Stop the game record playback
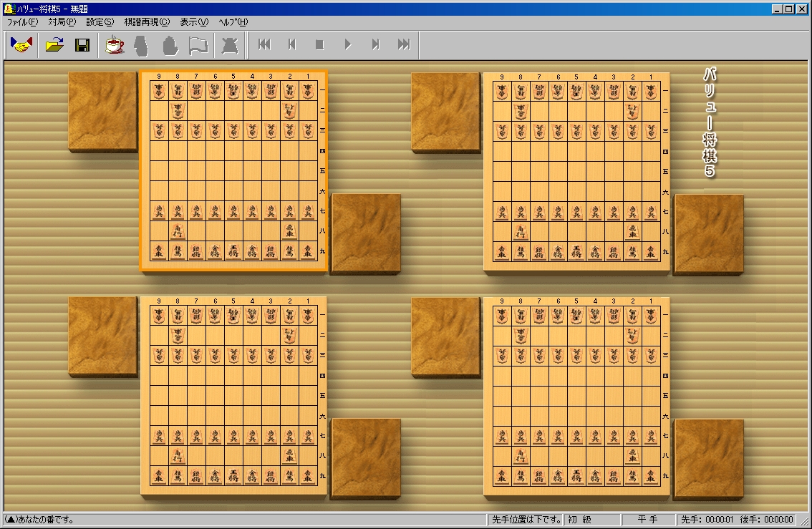This screenshot has width=812, height=529. coord(320,45)
